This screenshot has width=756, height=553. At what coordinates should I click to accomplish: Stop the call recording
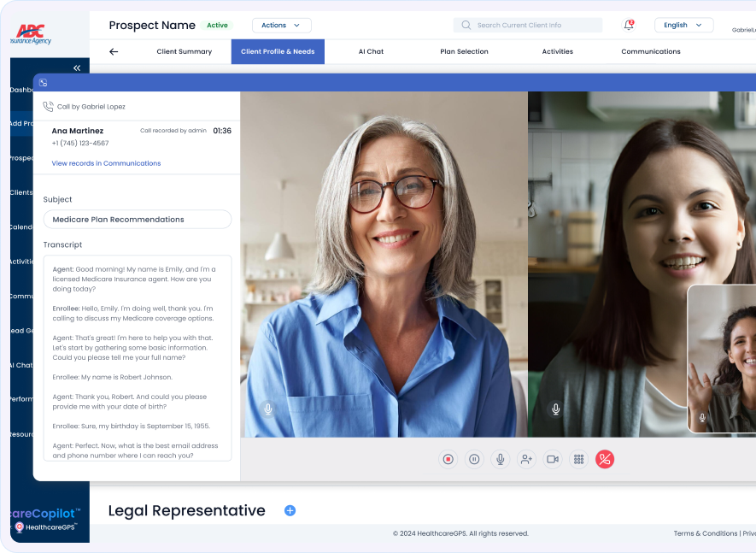click(448, 459)
